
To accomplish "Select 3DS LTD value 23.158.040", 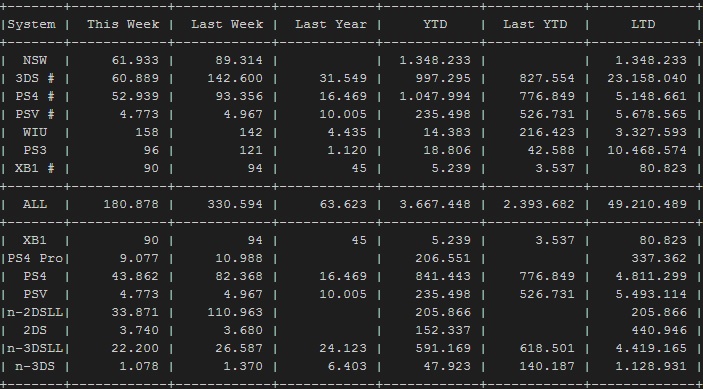I will [647, 78].
